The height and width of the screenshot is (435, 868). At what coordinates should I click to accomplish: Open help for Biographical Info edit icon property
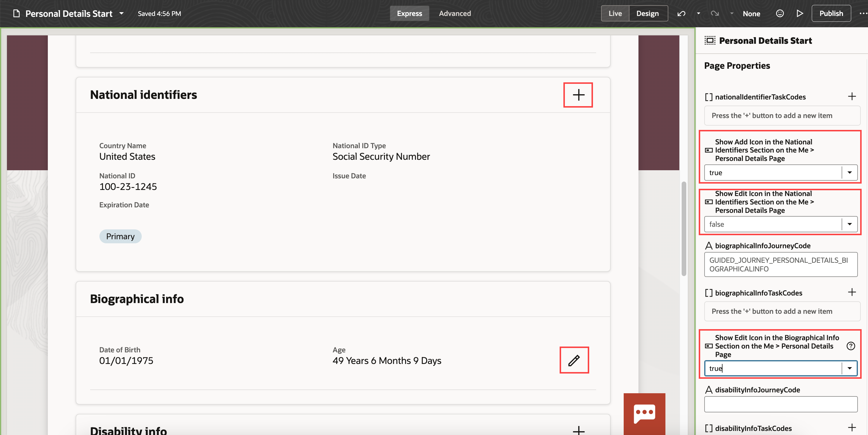tap(851, 346)
